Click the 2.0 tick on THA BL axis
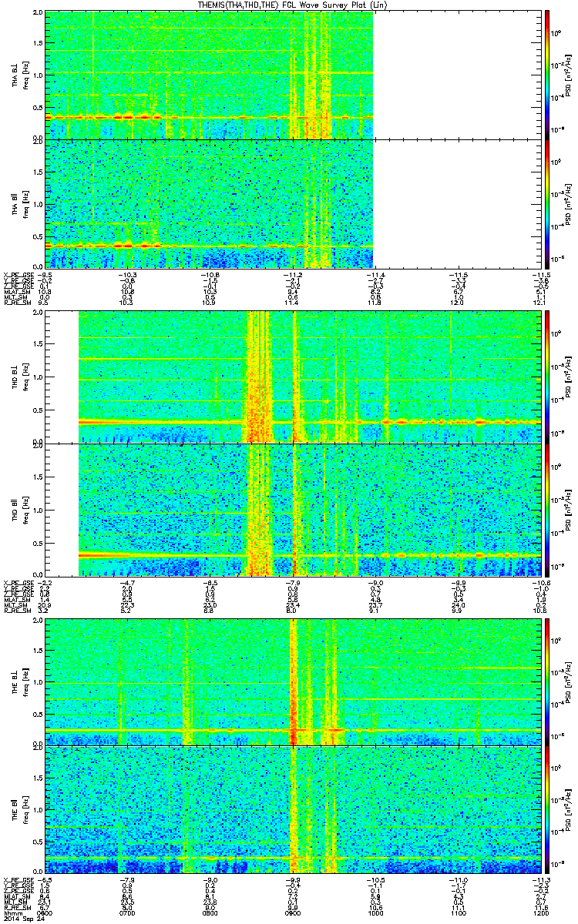The height and width of the screenshot is (924, 578). 37,14
